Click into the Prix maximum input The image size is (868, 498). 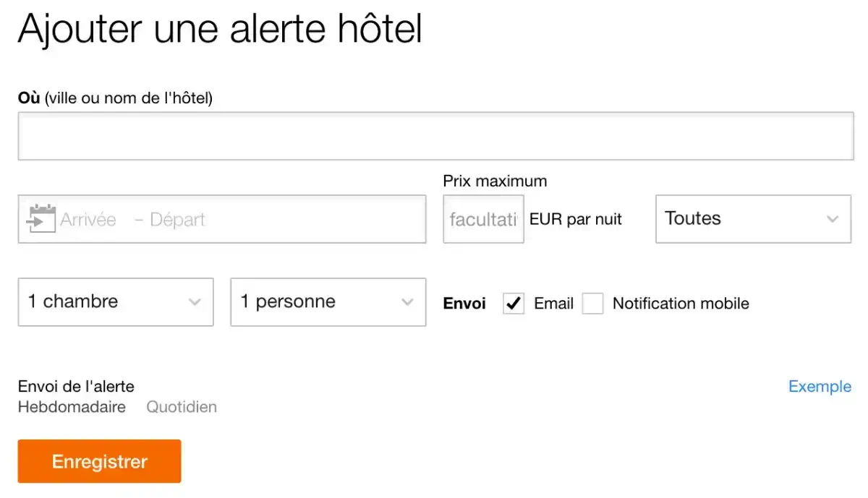(x=483, y=219)
